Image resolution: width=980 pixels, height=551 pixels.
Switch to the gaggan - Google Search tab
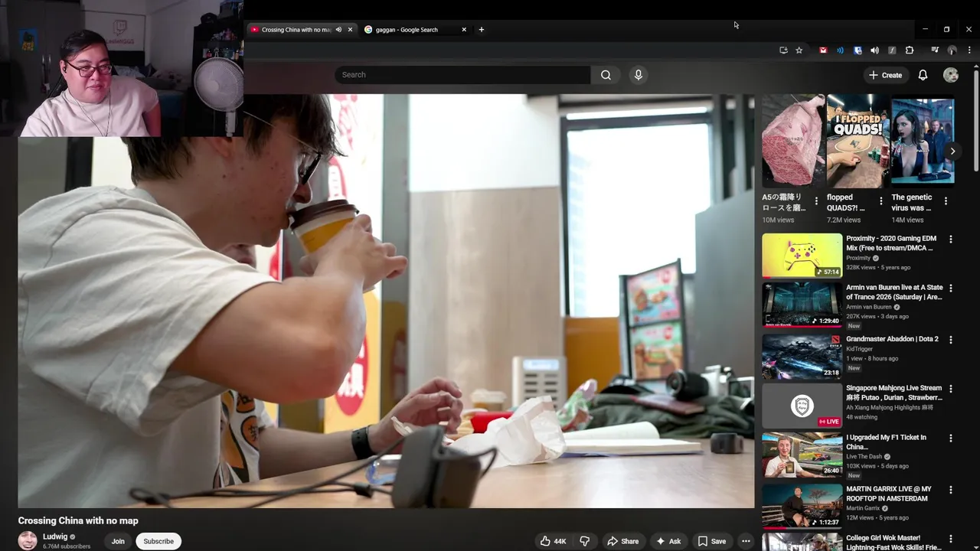pyautogui.click(x=407, y=30)
